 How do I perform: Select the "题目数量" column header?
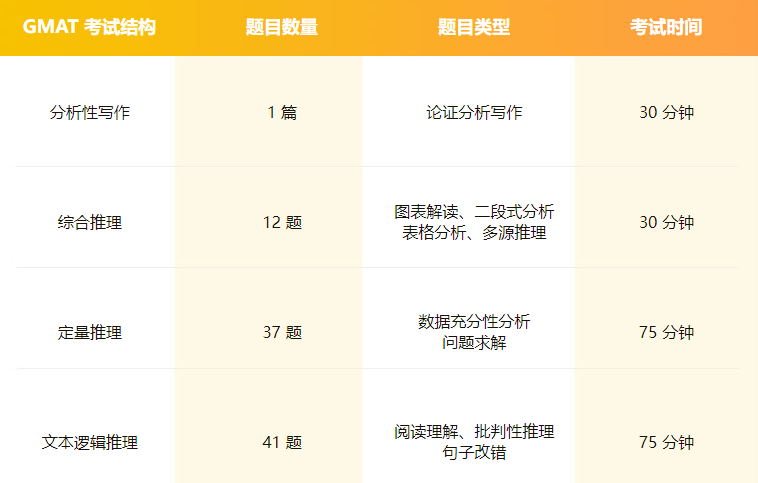[x=282, y=27]
